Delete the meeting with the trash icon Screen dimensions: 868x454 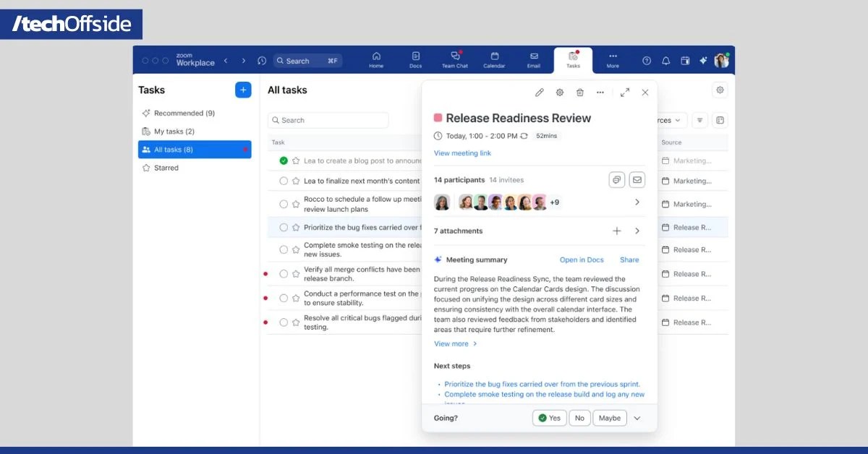click(x=579, y=93)
